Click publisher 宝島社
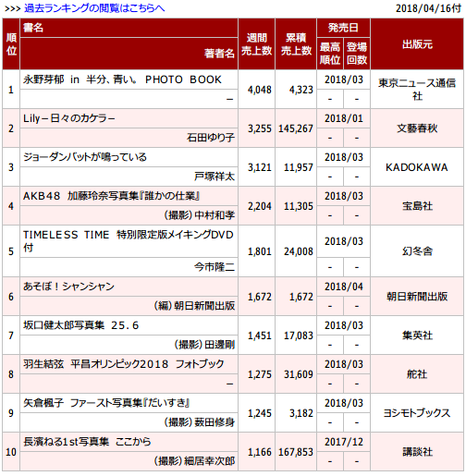466x476 pixels. pyautogui.click(x=417, y=206)
